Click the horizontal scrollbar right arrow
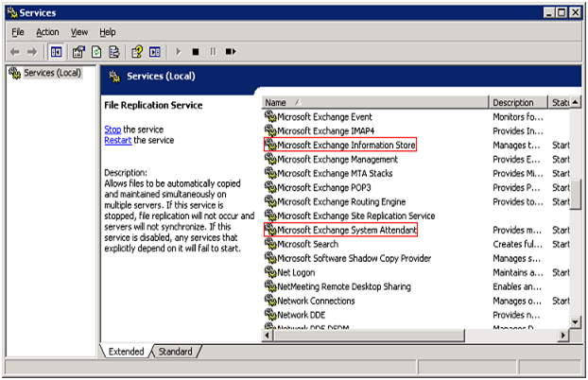 pos(562,335)
